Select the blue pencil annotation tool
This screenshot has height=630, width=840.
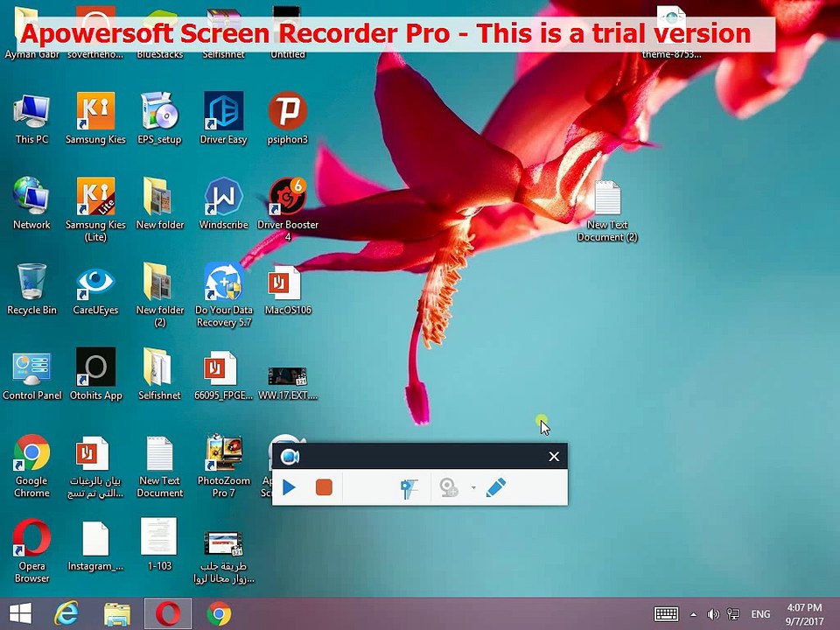(x=495, y=487)
